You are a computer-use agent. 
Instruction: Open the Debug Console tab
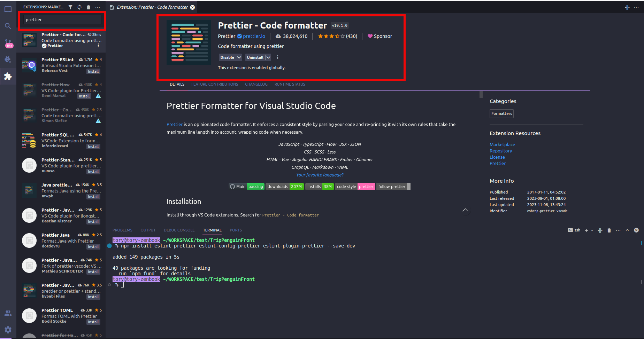point(179,230)
